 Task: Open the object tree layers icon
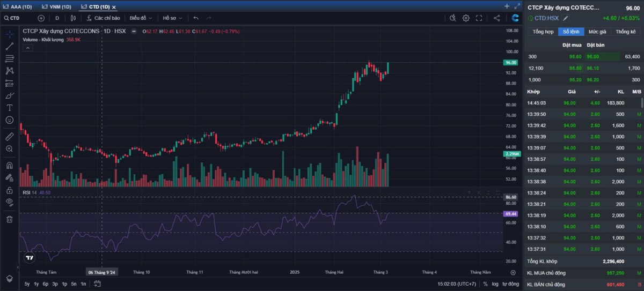click(x=10, y=279)
